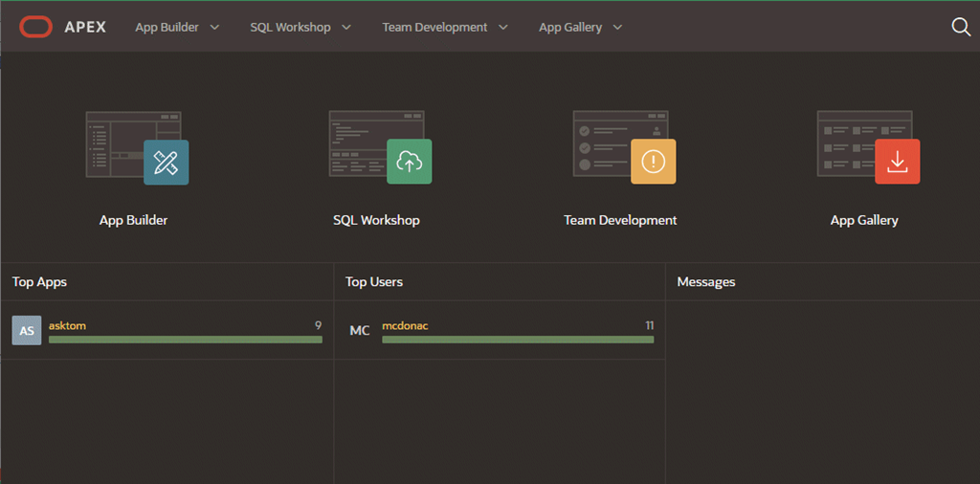
Task: Open the search magnifier icon
Action: (x=961, y=27)
